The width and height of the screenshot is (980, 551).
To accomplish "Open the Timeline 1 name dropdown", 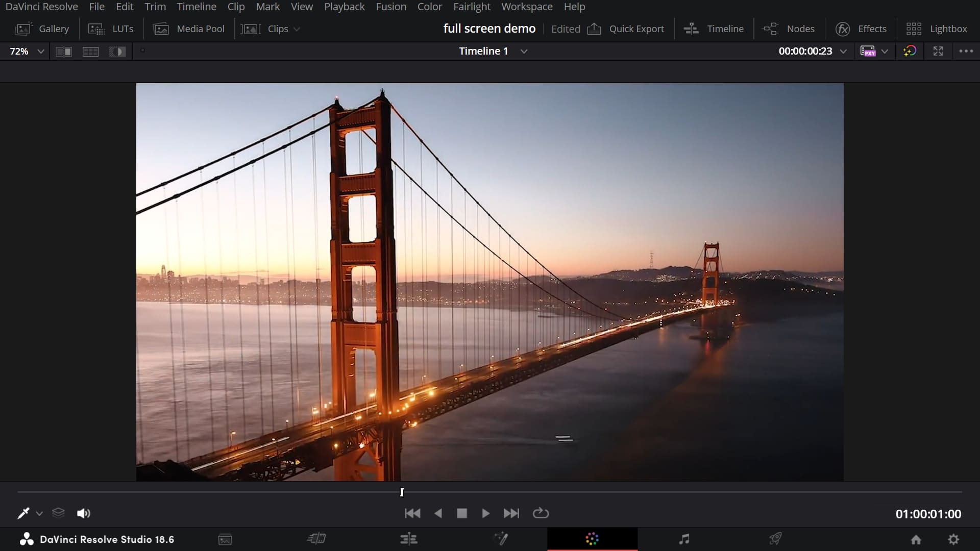I will click(x=524, y=52).
